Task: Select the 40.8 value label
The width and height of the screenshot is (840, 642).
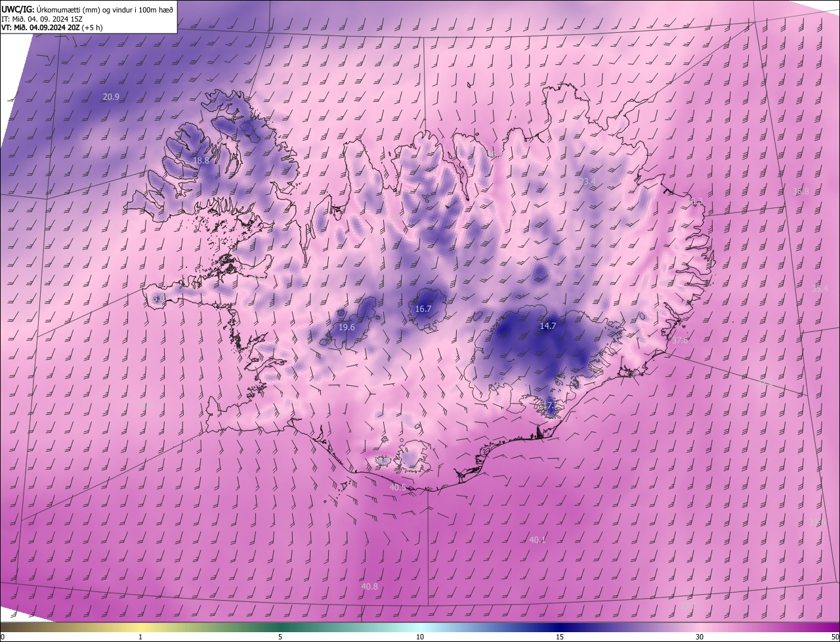Action: [x=369, y=586]
